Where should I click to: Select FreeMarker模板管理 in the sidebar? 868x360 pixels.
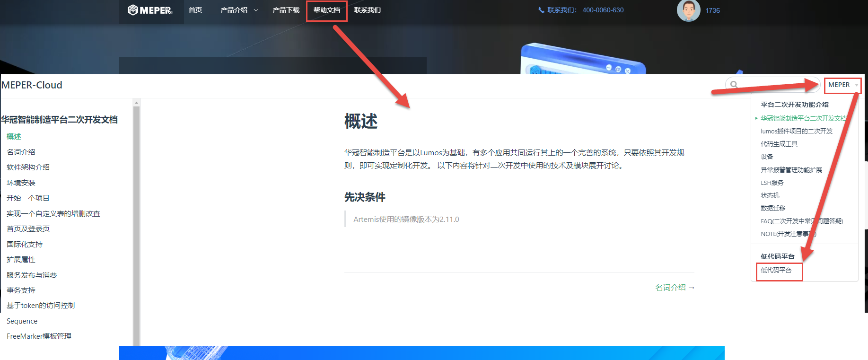(39, 336)
